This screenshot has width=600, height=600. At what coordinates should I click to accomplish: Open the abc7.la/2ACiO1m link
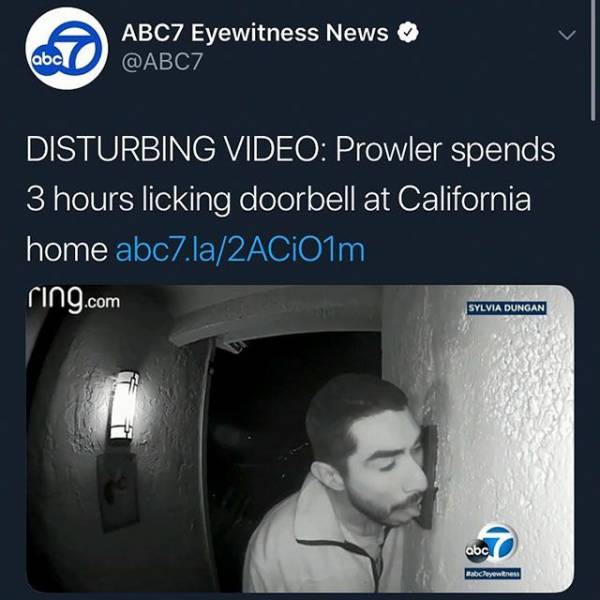240,249
